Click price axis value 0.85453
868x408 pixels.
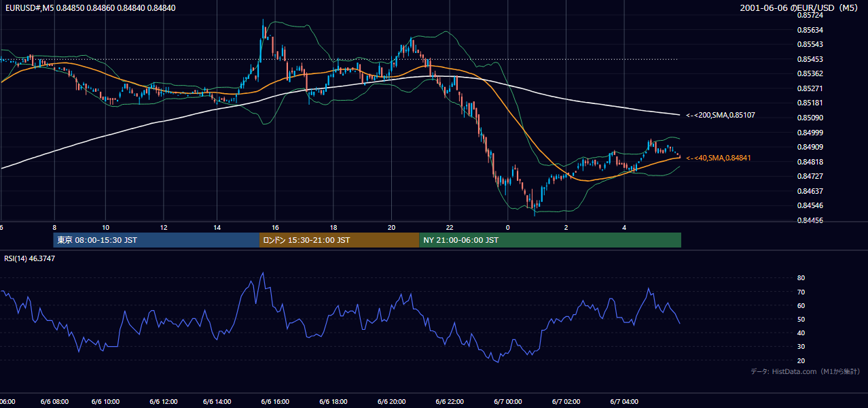810,59
